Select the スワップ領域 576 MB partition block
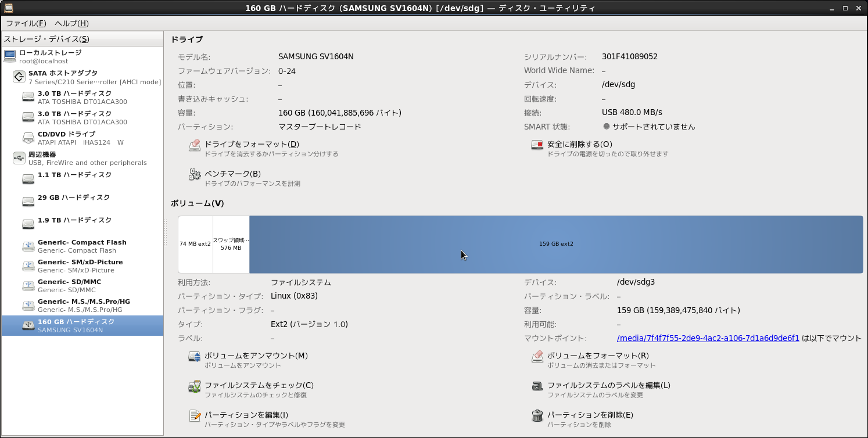 click(231, 244)
